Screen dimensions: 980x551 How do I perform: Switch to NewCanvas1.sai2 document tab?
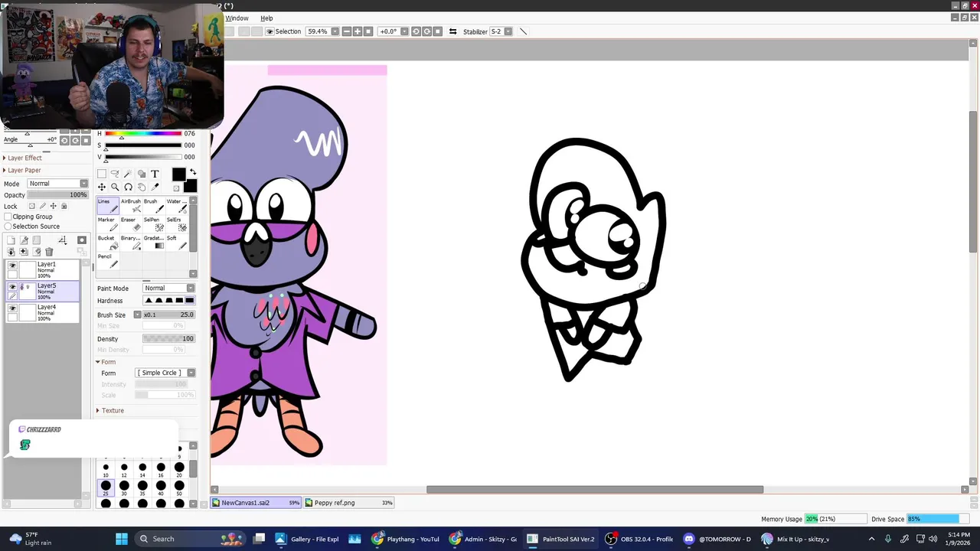point(256,503)
